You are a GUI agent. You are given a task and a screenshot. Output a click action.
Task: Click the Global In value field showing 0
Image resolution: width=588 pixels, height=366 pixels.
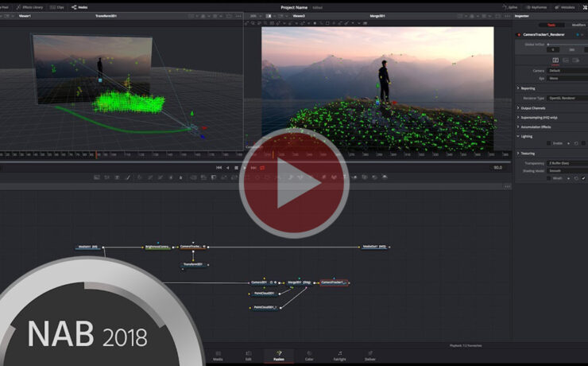553,49
